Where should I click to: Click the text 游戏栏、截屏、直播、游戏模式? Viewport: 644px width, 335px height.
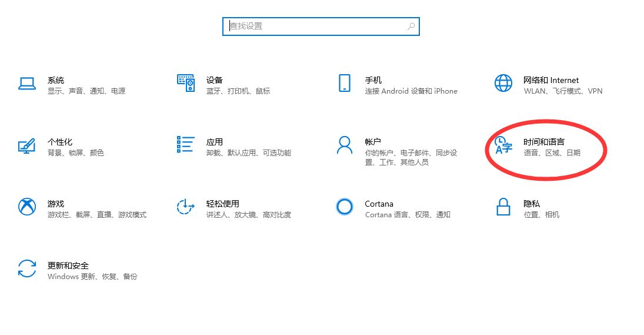[x=97, y=215]
